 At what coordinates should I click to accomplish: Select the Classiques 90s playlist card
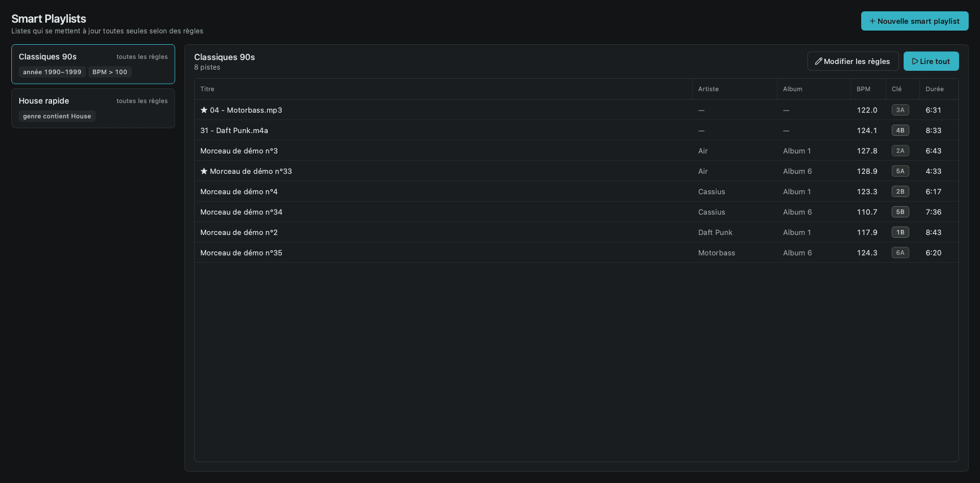pyautogui.click(x=93, y=64)
